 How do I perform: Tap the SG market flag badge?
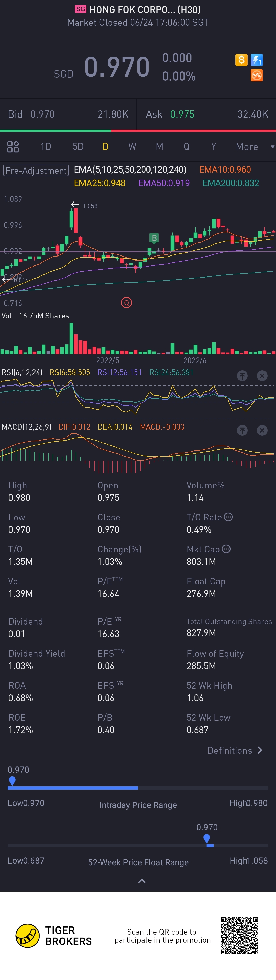[80, 9]
